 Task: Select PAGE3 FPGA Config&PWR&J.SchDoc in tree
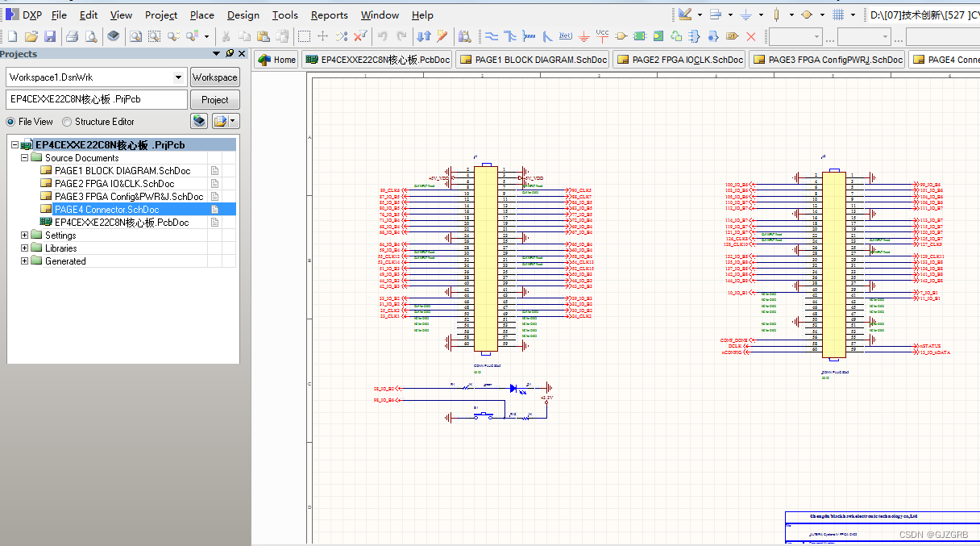(129, 197)
